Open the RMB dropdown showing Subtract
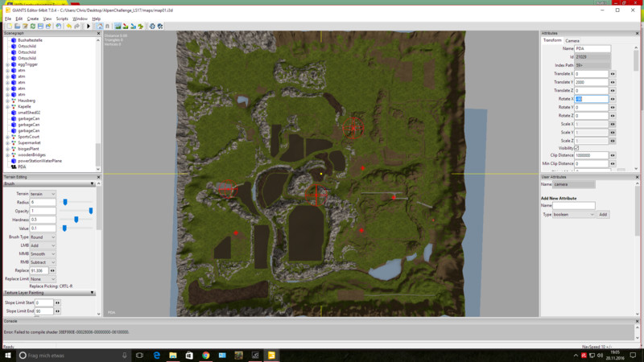Image resolution: width=644 pixels, height=362 pixels. [43, 262]
